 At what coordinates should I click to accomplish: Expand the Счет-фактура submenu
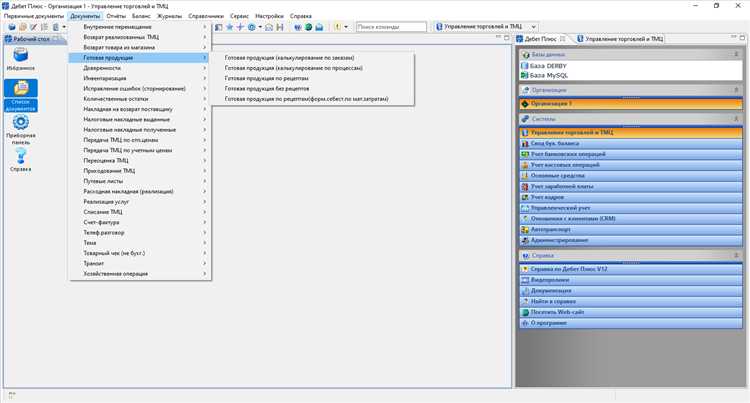140,222
